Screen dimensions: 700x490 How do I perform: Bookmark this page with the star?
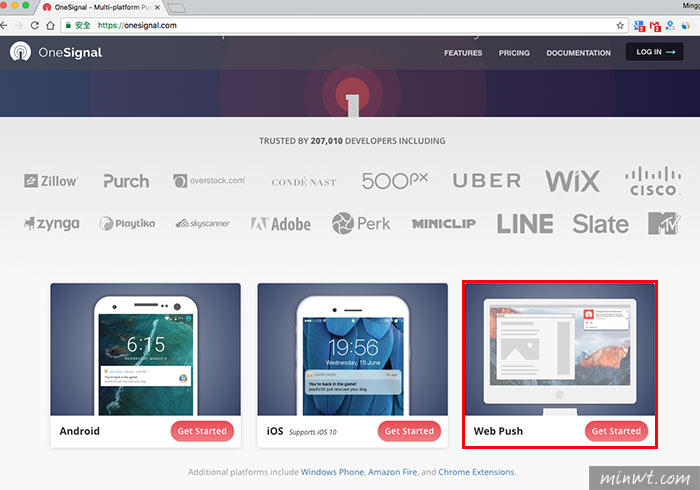(620, 25)
